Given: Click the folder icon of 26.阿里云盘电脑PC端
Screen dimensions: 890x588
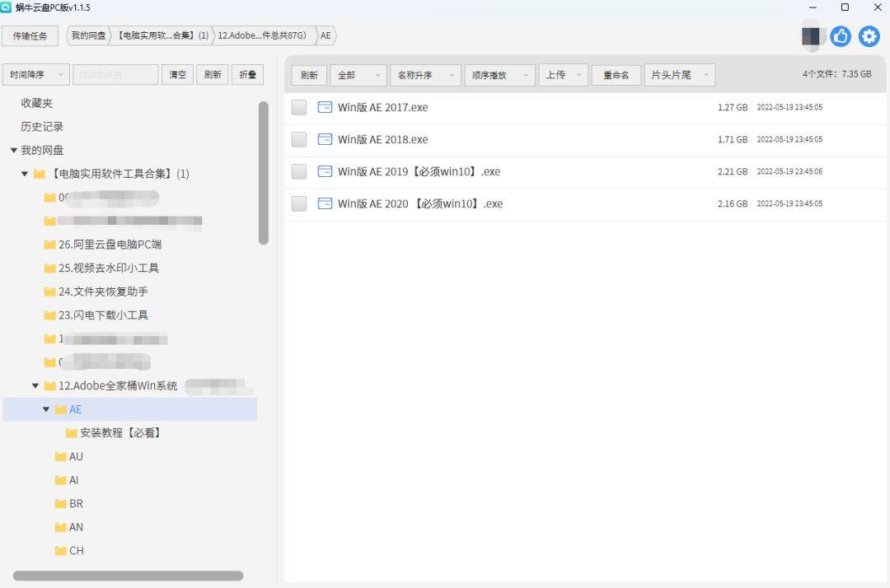Looking at the screenshot, I should 50,245.
